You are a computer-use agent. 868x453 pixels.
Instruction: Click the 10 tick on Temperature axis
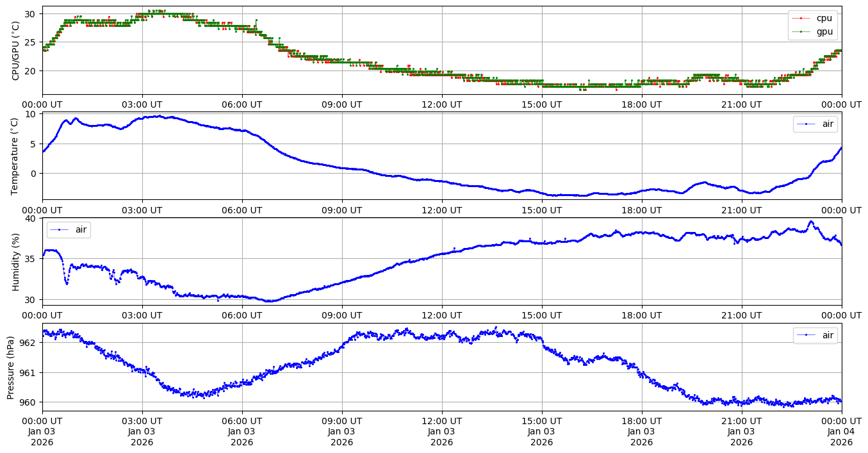tap(31, 115)
